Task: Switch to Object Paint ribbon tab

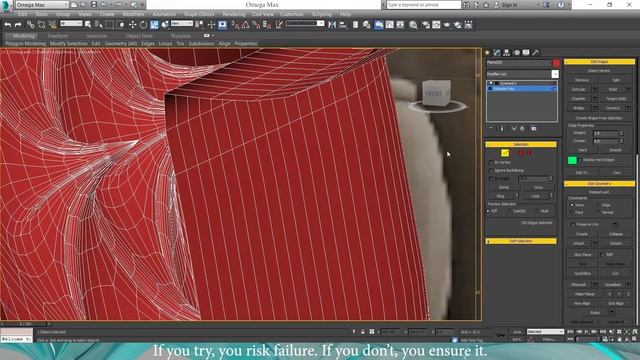Action: tap(139, 36)
